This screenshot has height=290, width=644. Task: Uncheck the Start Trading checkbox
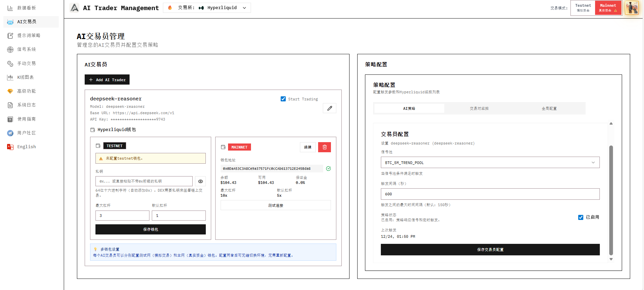(x=283, y=99)
